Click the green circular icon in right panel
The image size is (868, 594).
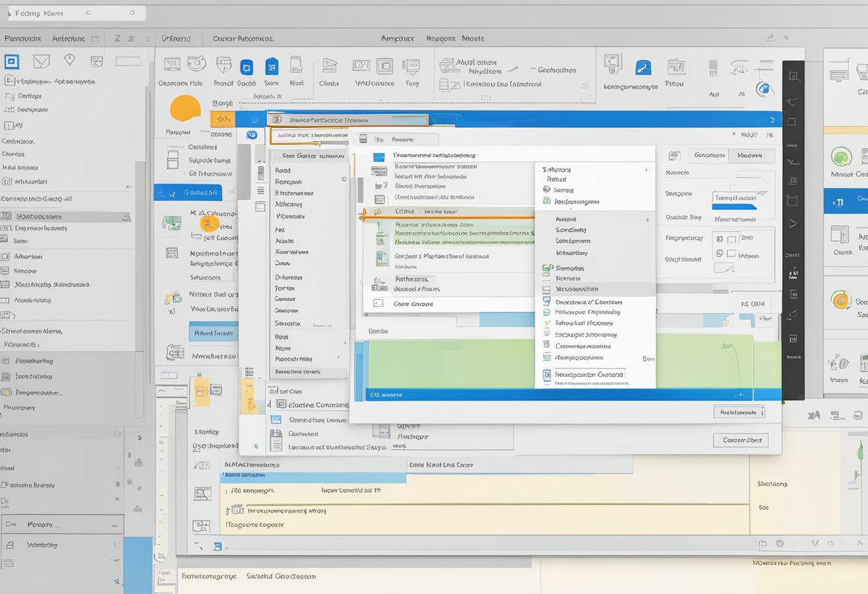[x=842, y=156]
